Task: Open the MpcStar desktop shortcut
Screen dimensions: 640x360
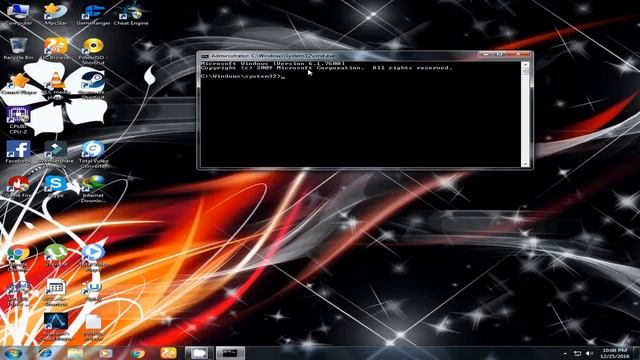Action: (x=56, y=14)
